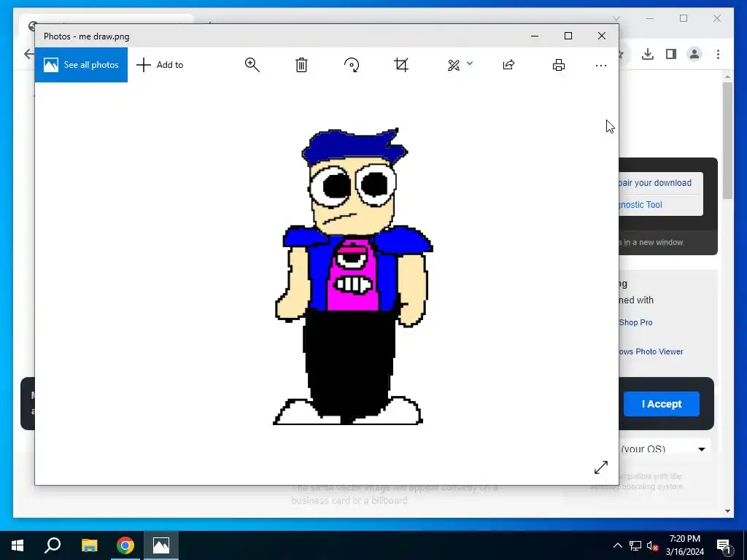Click I Accept button in Chrome
The image size is (747, 560).
click(x=661, y=404)
